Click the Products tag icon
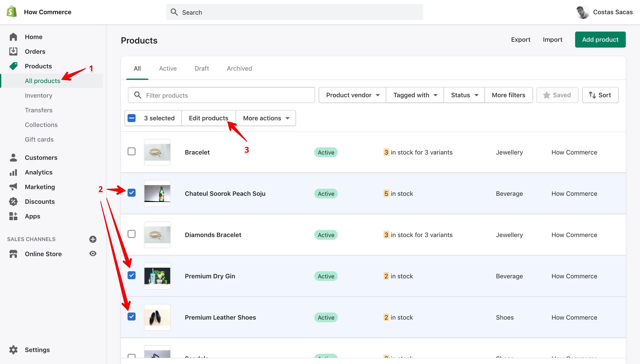This screenshot has height=364, width=640. pos(13,66)
